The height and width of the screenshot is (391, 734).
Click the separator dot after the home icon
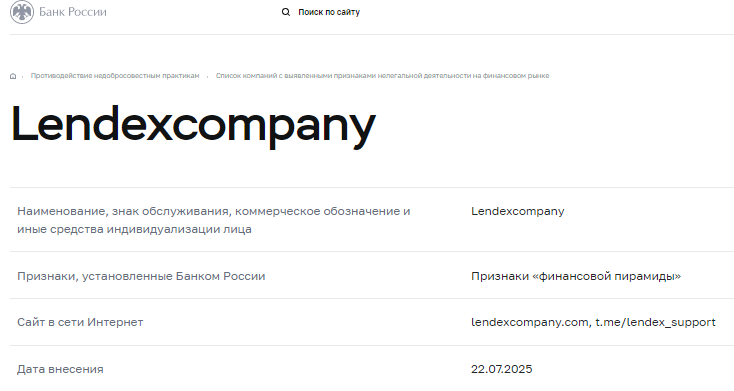(x=22, y=77)
